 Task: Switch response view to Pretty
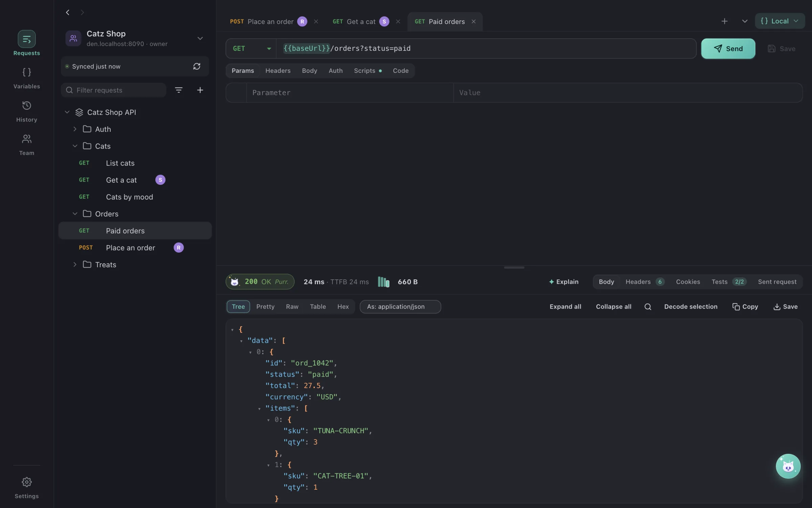coord(265,306)
